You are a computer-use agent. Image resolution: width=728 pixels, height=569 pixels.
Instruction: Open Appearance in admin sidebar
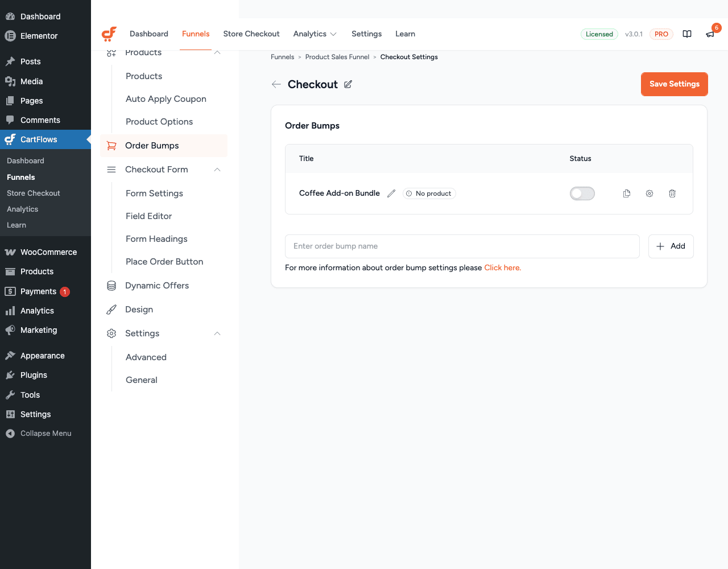coord(45,356)
